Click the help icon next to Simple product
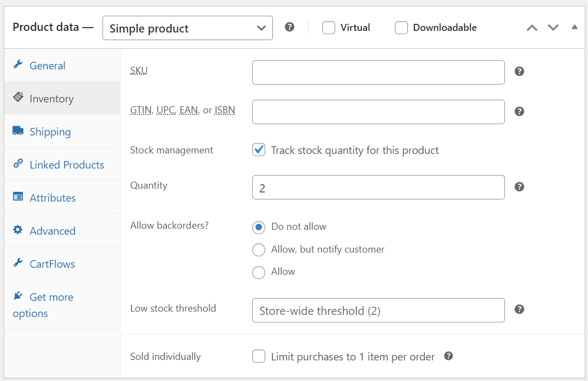The height and width of the screenshot is (381, 588). tap(289, 27)
